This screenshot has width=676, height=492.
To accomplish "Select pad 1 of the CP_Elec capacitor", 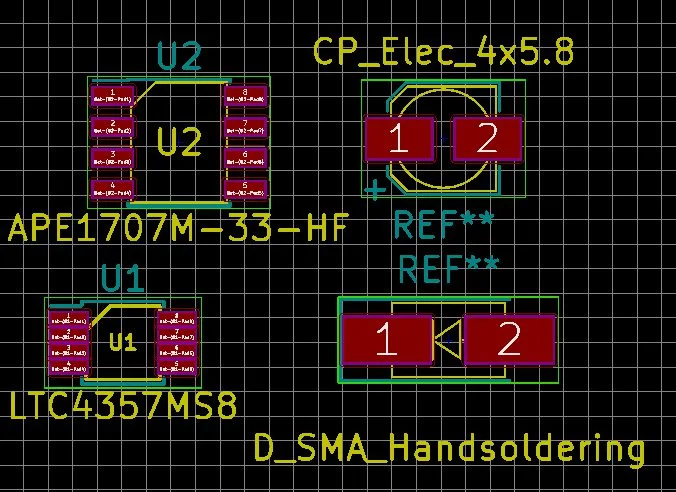I will [x=399, y=138].
